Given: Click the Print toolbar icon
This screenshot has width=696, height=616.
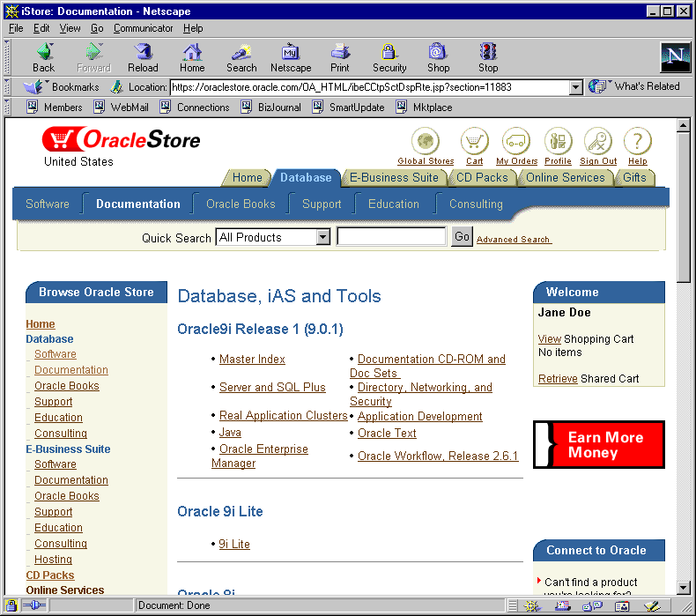Looking at the screenshot, I should (340, 51).
